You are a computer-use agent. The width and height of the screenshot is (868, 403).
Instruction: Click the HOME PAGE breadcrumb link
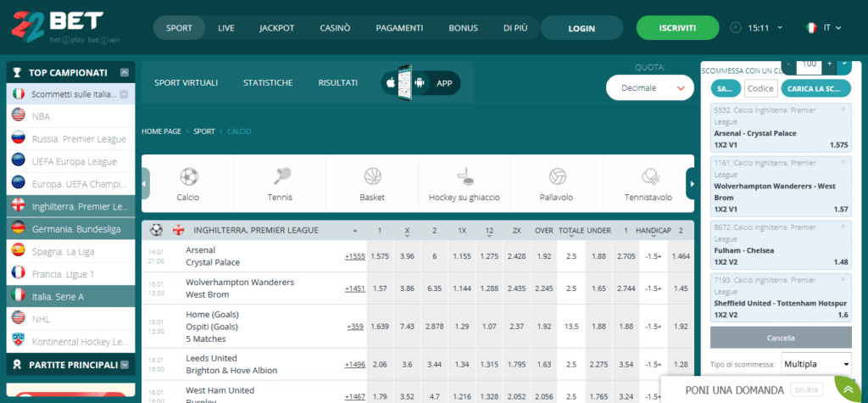(x=161, y=132)
